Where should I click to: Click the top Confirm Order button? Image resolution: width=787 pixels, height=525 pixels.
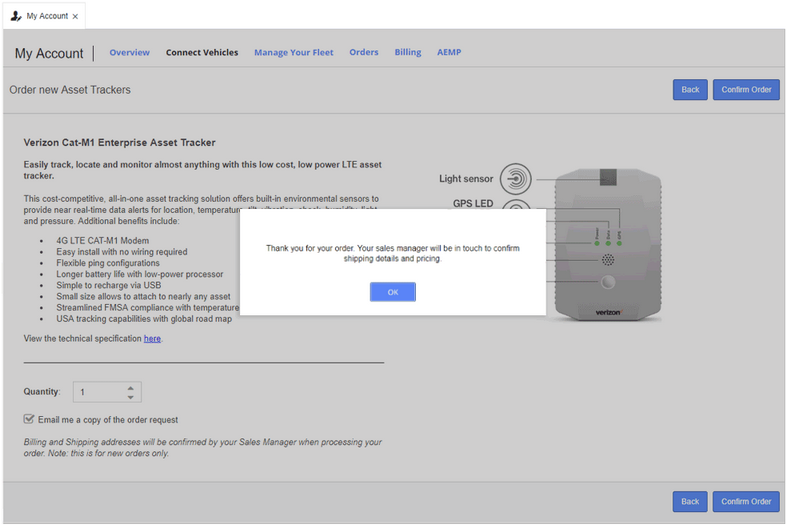746,89
